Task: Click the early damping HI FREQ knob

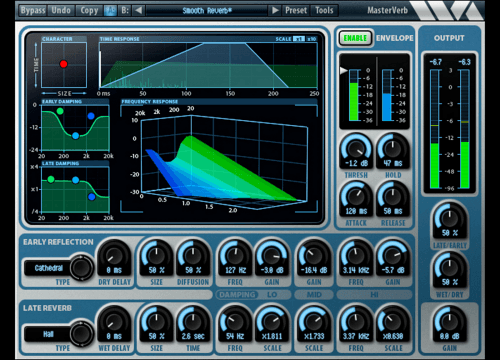Action: (356, 255)
